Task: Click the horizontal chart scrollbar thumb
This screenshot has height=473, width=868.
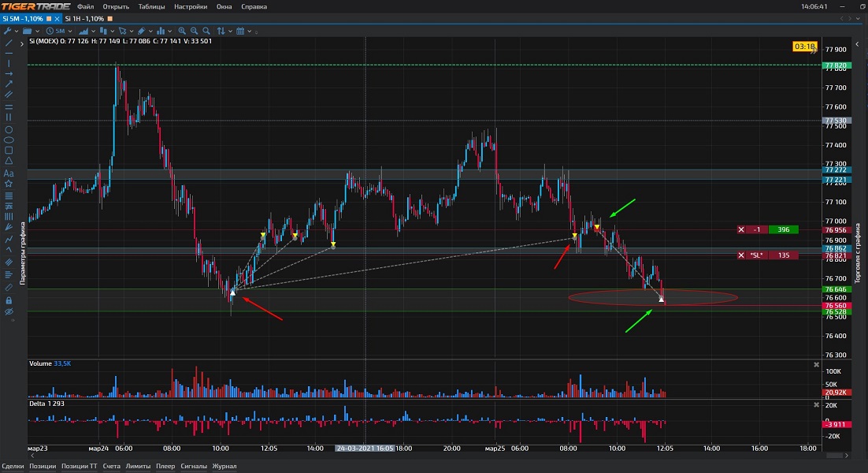Action: (834, 456)
